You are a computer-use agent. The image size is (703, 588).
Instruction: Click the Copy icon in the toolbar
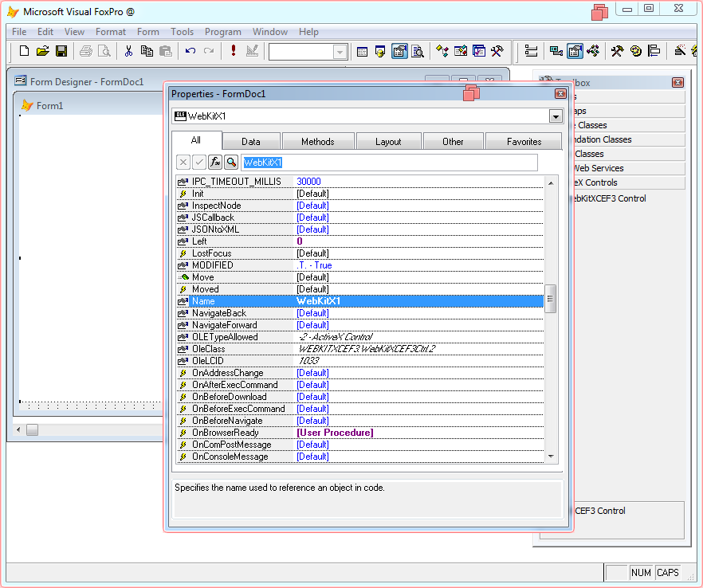[x=147, y=51]
